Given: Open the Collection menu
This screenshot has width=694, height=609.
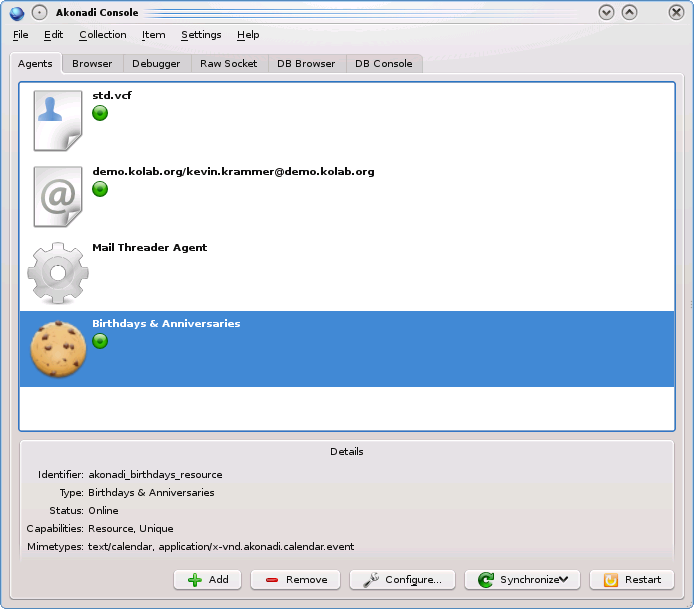Looking at the screenshot, I should (103, 35).
